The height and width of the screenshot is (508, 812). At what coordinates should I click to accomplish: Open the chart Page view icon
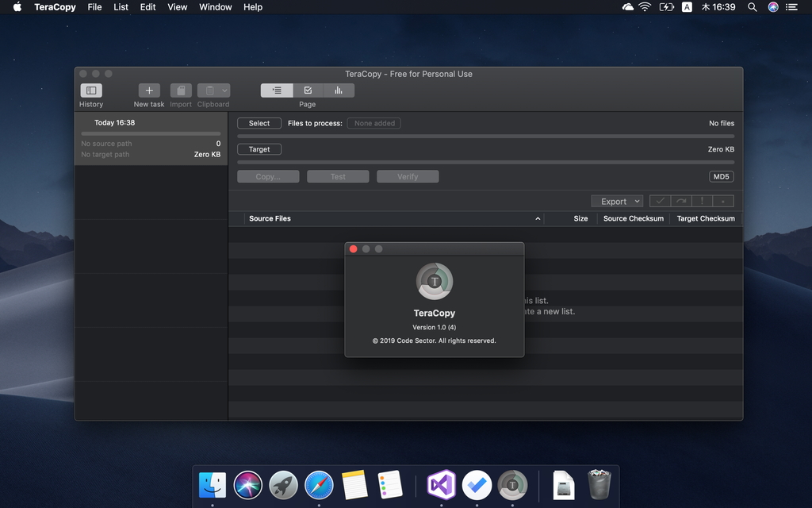pyautogui.click(x=339, y=90)
